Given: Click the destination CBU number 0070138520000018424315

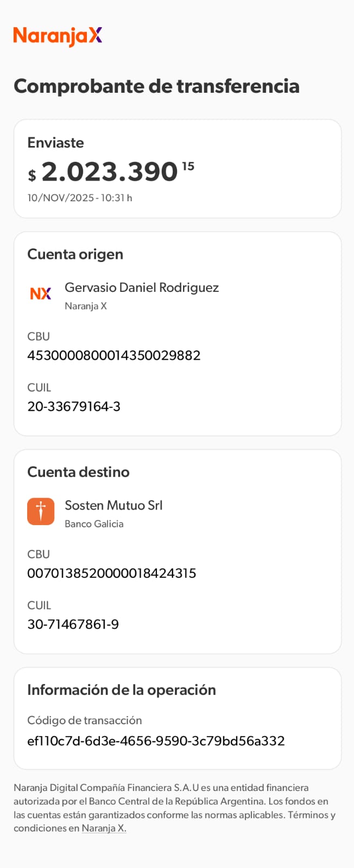Looking at the screenshot, I should [112, 573].
